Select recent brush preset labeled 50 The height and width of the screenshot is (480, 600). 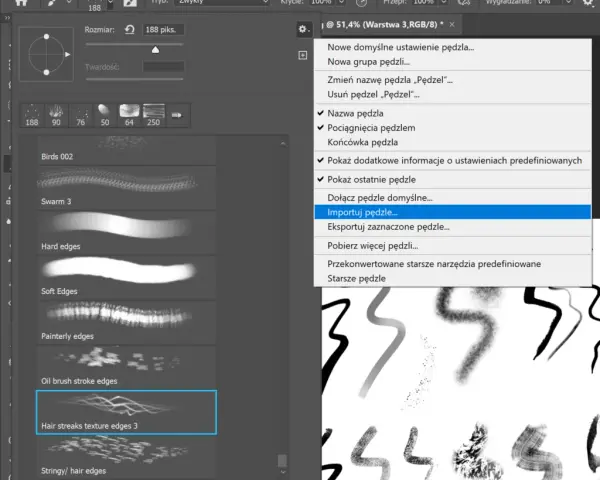coord(105,115)
